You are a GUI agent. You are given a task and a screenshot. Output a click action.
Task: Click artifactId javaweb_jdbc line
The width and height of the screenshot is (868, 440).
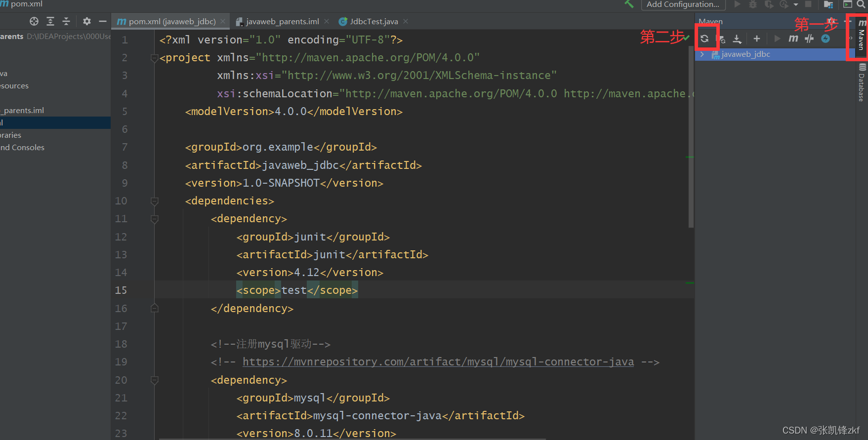click(x=303, y=165)
